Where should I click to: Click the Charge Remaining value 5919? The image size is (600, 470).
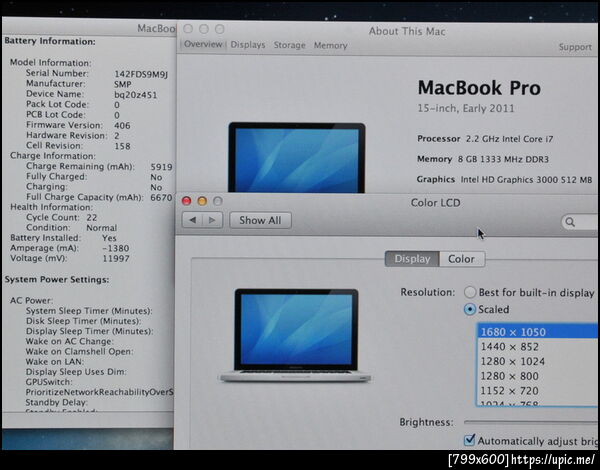click(x=161, y=167)
